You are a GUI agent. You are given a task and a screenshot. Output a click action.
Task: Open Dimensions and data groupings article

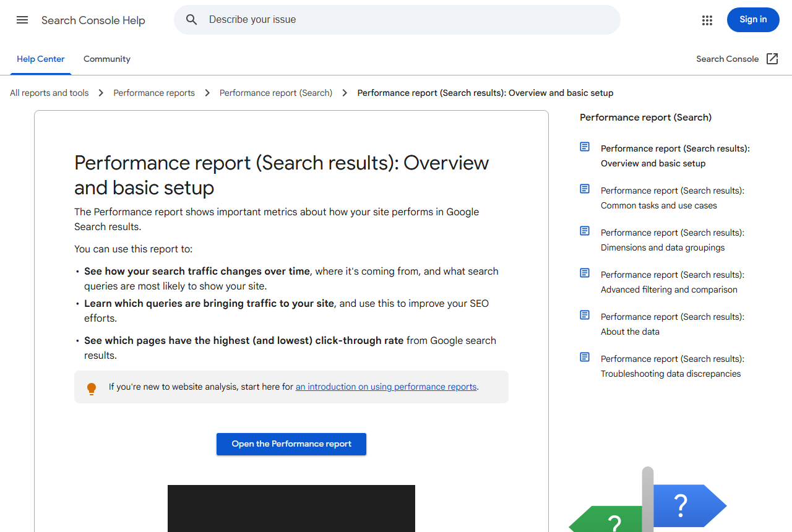pos(673,240)
